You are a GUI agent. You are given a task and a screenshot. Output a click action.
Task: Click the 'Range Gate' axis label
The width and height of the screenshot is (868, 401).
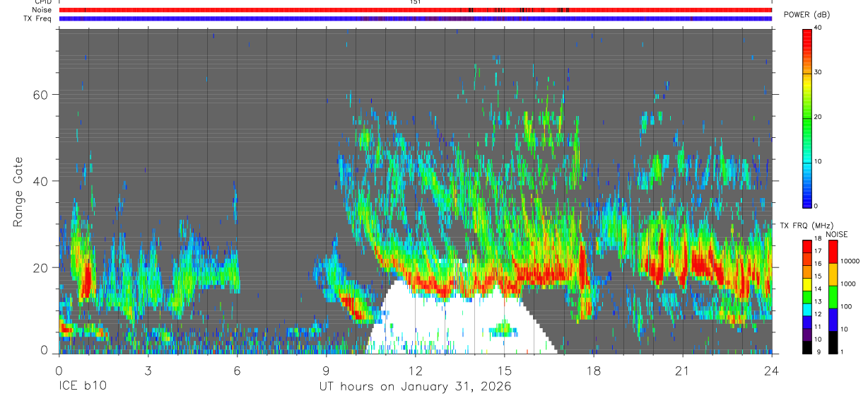(x=19, y=192)
